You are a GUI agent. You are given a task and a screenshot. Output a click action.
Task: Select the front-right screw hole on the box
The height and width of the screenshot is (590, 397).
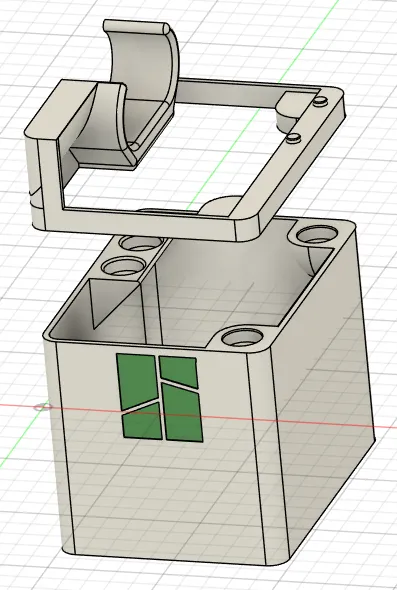coord(242,336)
